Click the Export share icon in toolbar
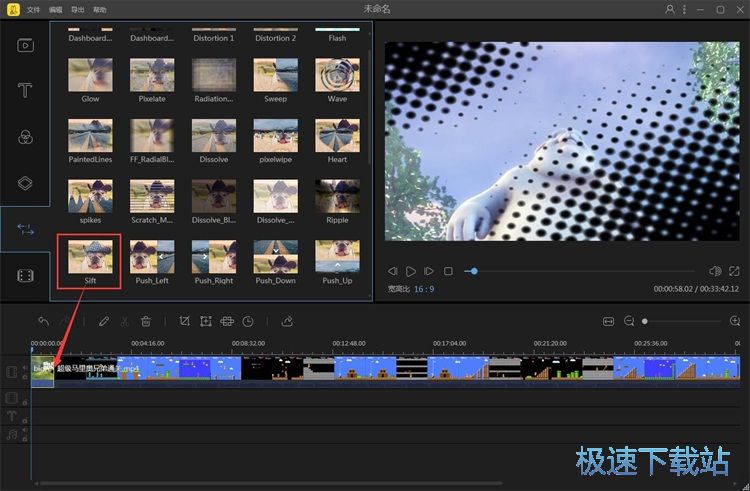 click(287, 321)
